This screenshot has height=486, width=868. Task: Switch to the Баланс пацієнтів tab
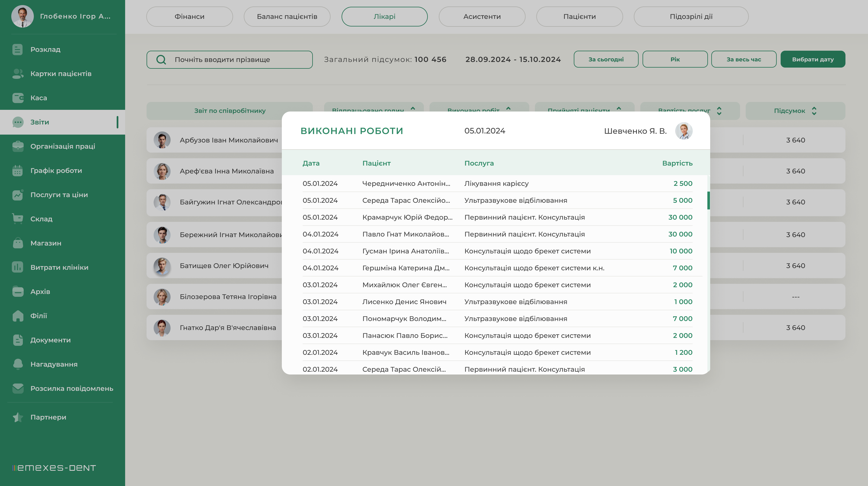(x=287, y=17)
